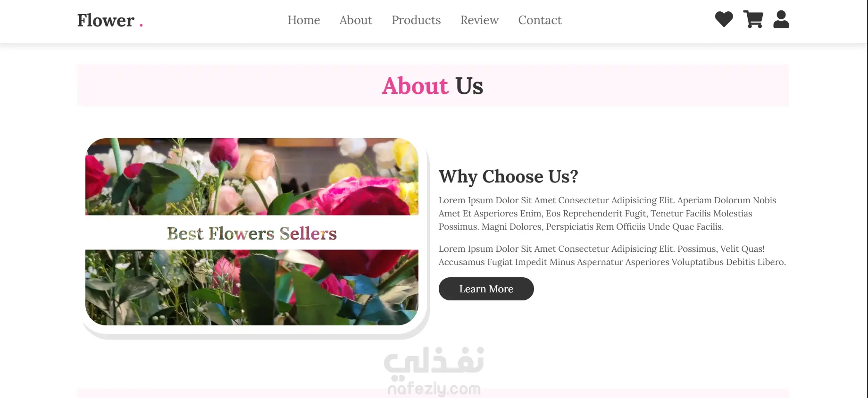Click the nafezly.com watermark
The width and height of the screenshot is (868, 398).
pos(434,389)
